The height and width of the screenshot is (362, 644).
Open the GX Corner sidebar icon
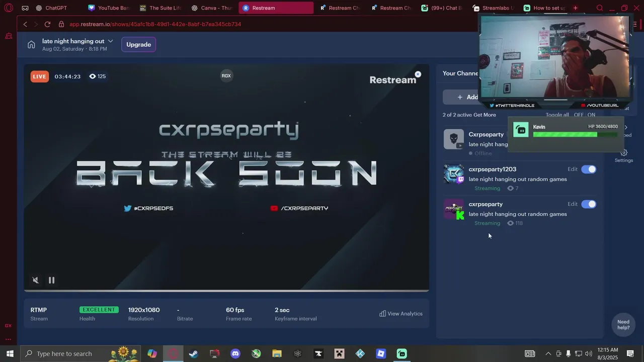(8, 326)
